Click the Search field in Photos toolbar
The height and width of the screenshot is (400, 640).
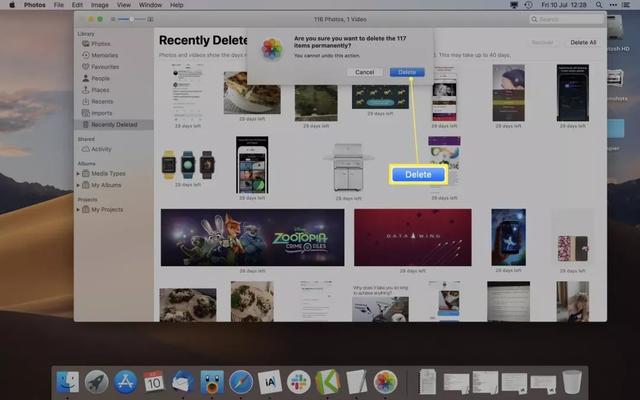point(566,19)
